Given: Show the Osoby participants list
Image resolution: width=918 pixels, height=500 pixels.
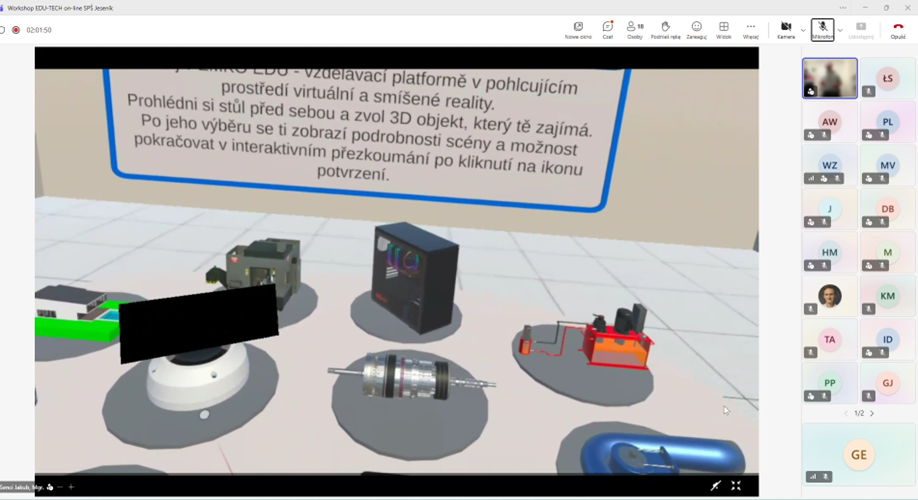Looking at the screenshot, I should (x=635, y=30).
